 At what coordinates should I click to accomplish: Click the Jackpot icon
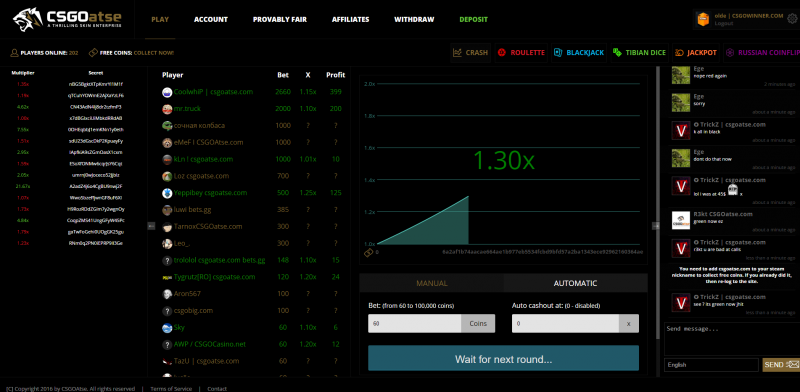coord(680,53)
